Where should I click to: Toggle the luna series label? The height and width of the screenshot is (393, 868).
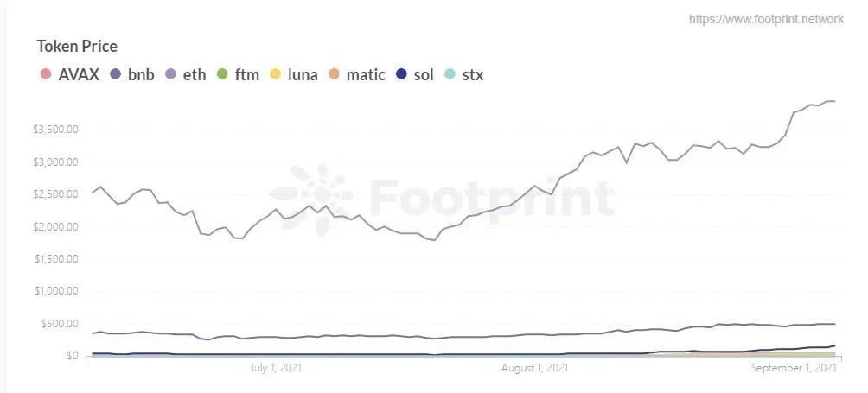click(x=303, y=74)
